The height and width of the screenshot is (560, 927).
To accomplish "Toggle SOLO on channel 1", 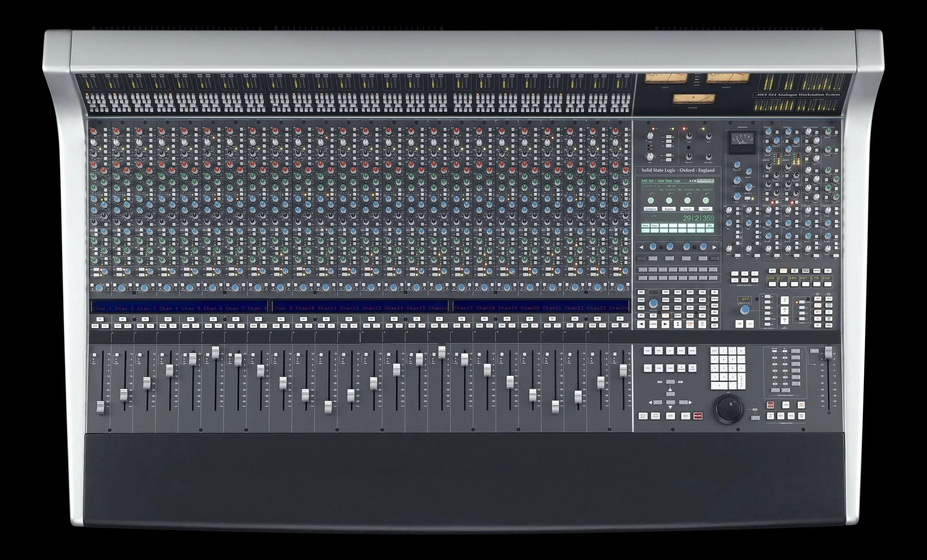I will pos(95,326).
